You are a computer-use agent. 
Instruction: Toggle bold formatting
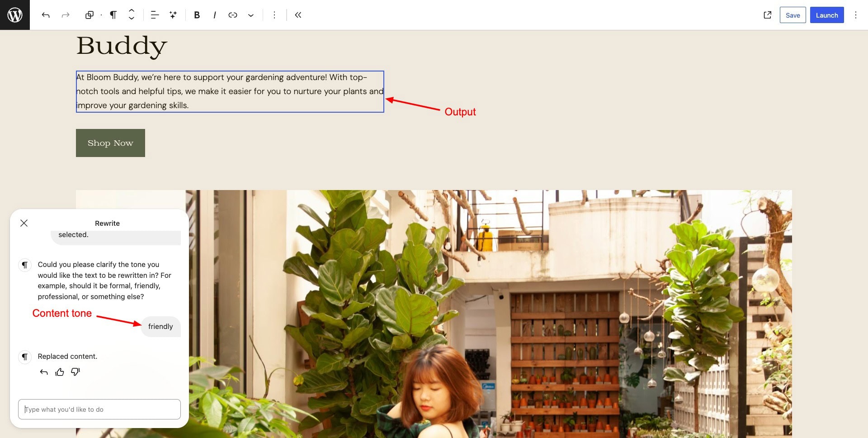tap(197, 15)
